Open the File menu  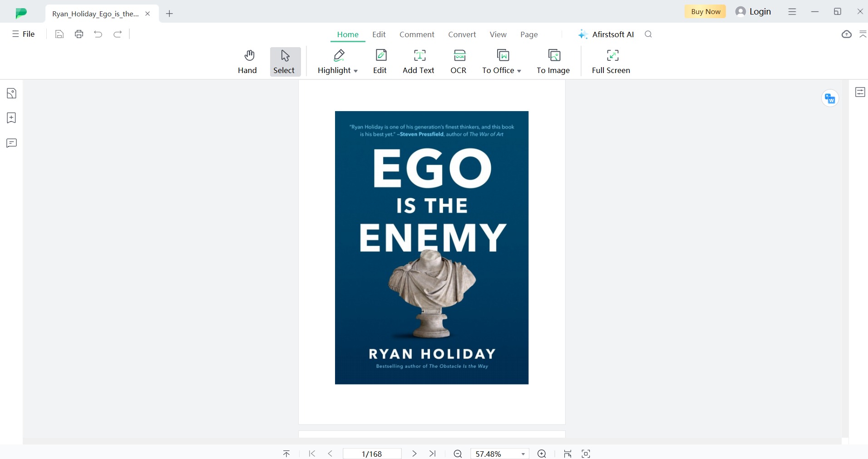pos(24,34)
